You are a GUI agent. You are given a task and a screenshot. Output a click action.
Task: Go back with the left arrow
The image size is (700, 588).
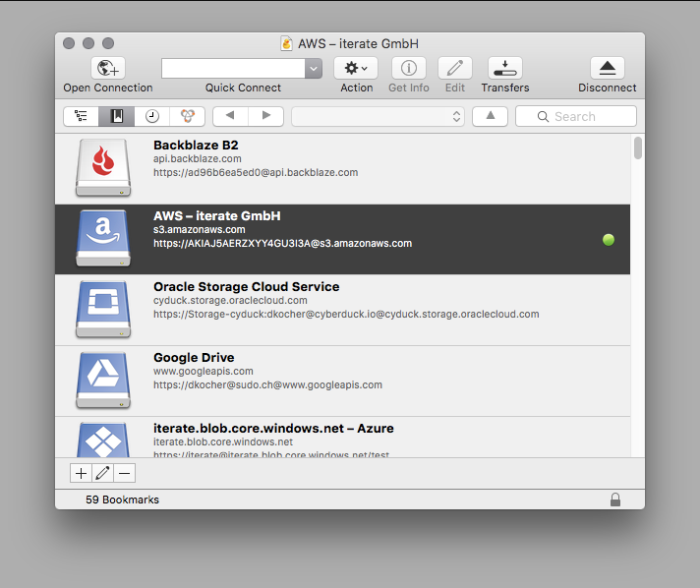tap(230, 116)
